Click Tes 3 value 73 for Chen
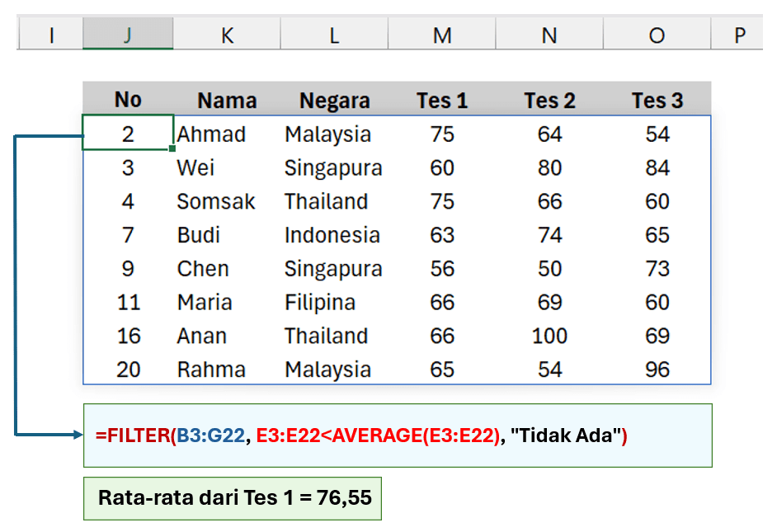 click(657, 269)
